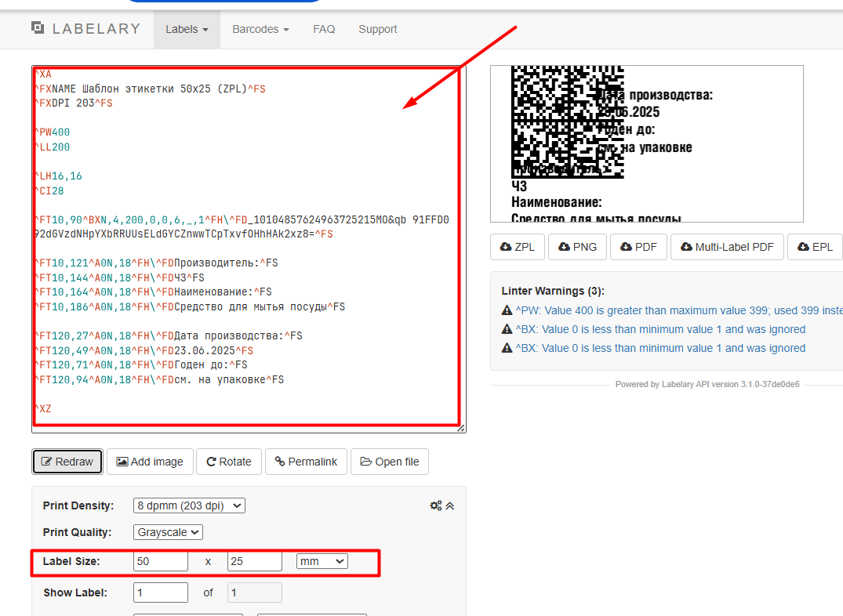Open the Print Density dropdown
Viewport: 843px width, 616px height.
(189, 505)
